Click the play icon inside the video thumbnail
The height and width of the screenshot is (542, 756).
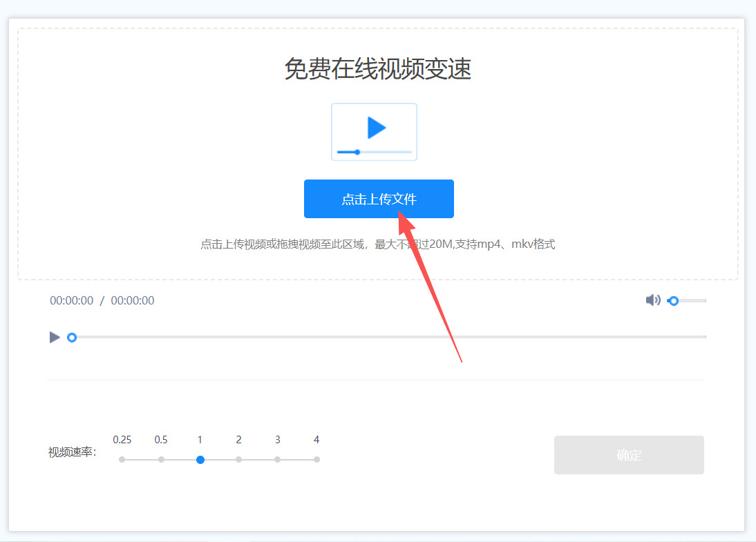377,128
